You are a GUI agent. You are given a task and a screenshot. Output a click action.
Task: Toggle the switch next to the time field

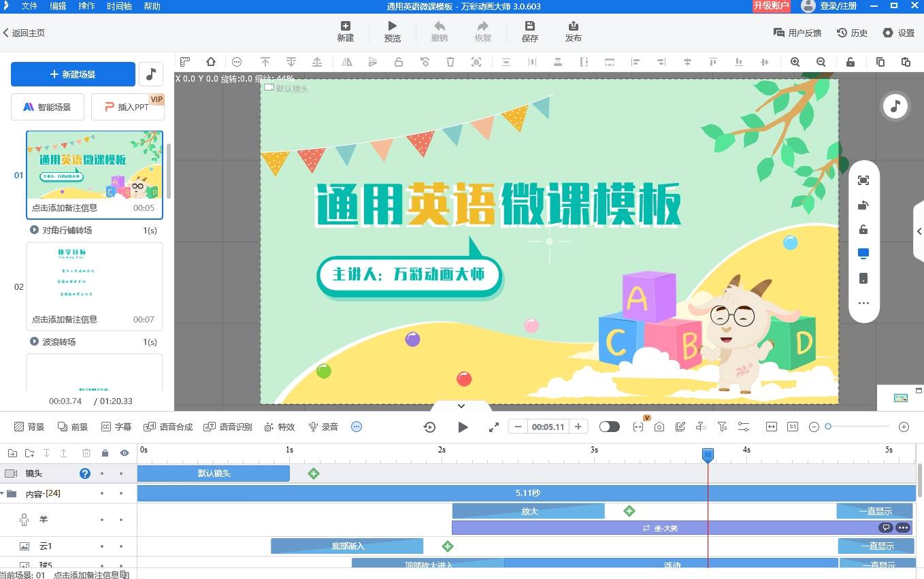[x=609, y=427]
